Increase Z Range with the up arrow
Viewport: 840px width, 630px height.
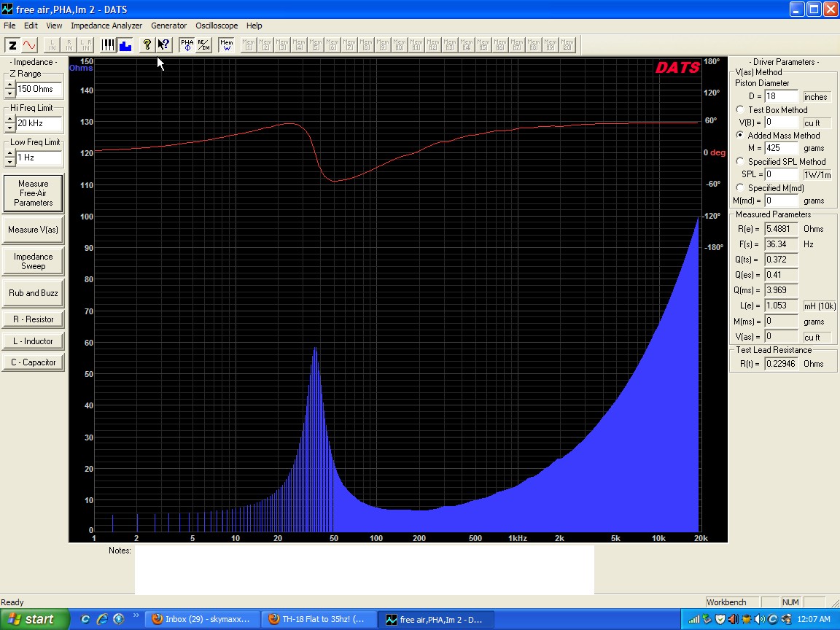pos(9,85)
